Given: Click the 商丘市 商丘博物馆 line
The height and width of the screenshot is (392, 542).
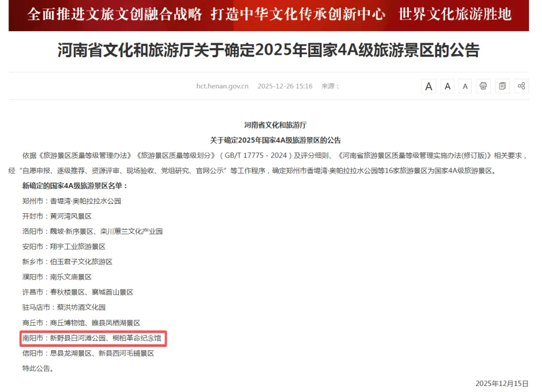Looking at the screenshot, I should [x=81, y=323].
